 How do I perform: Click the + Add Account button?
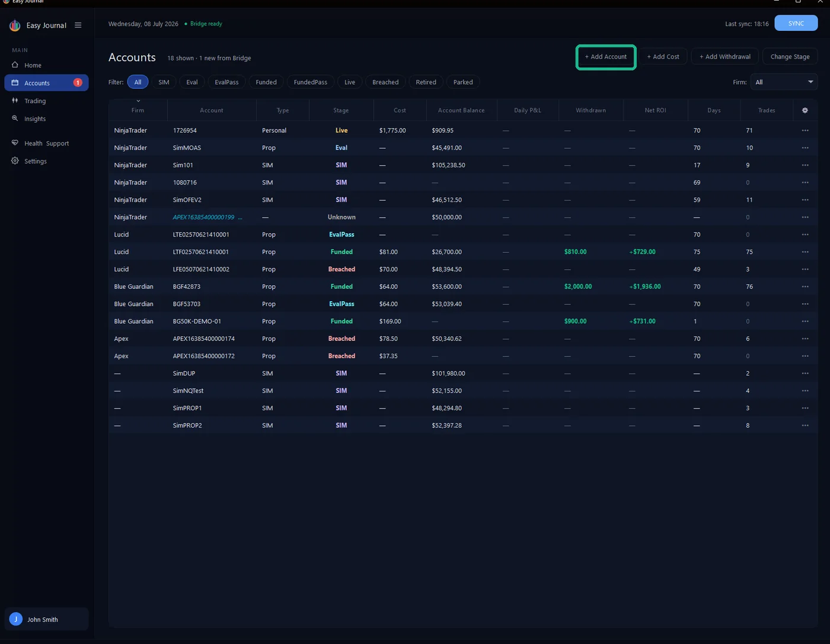606,57
